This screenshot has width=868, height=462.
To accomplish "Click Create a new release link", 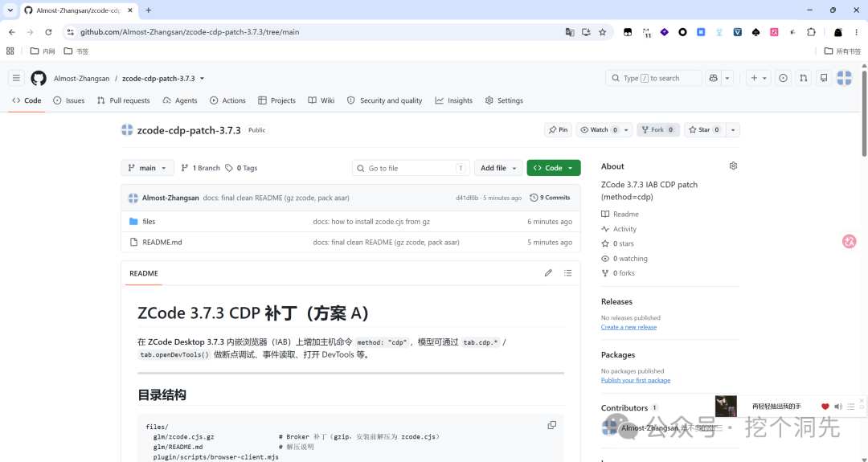I will (x=628, y=327).
